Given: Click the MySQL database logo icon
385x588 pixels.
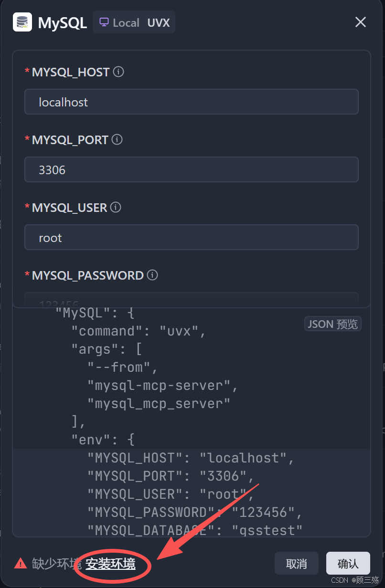Looking at the screenshot, I should pyautogui.click(x=22, y=22).
